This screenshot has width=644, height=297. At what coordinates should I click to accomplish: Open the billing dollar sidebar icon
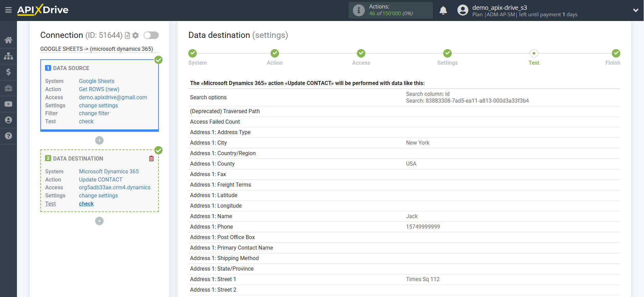tap(8, 72)
